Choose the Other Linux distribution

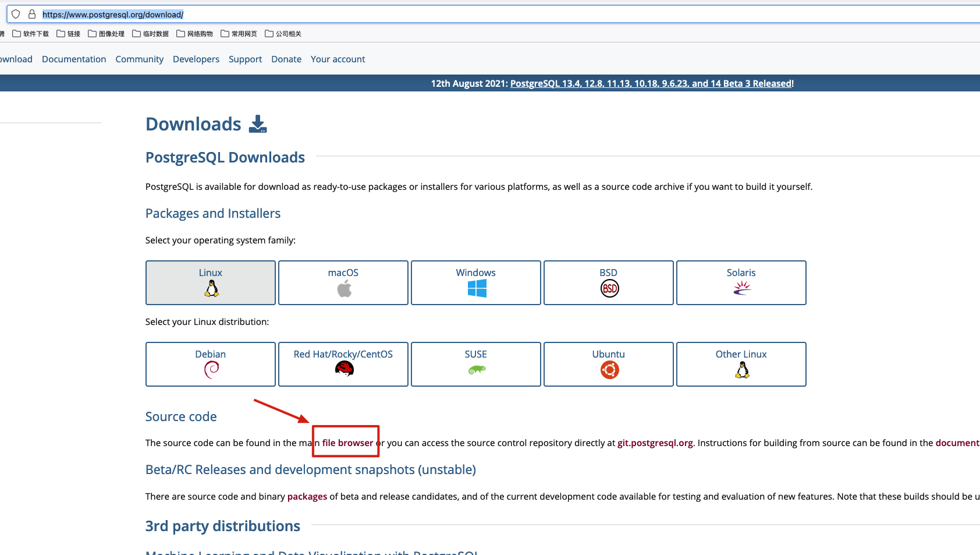pos(741,364)
